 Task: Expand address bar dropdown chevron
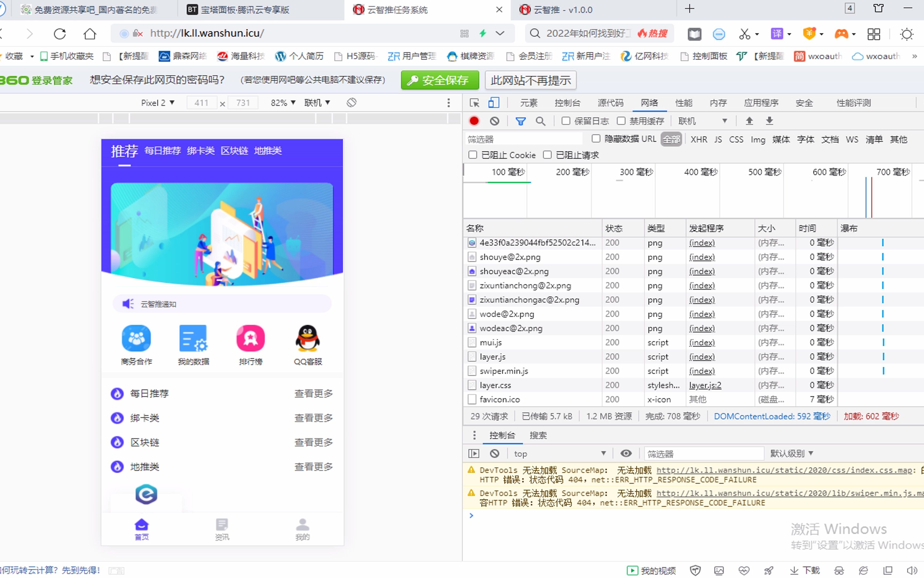pyautogui.click(x=500, y=34)
